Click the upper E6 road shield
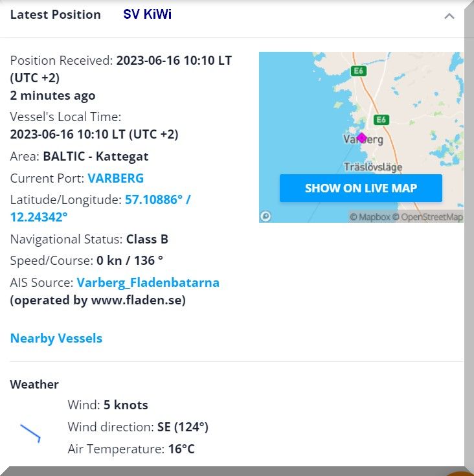 click(358, 71)
